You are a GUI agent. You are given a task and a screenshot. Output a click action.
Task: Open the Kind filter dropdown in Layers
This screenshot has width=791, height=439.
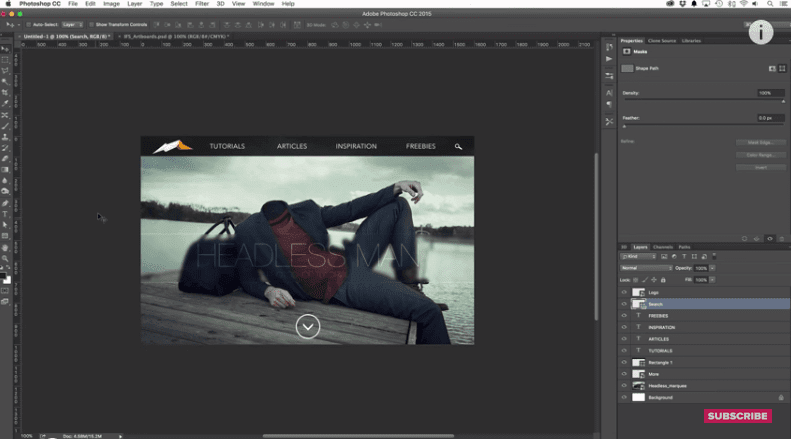tap(639, 257)
